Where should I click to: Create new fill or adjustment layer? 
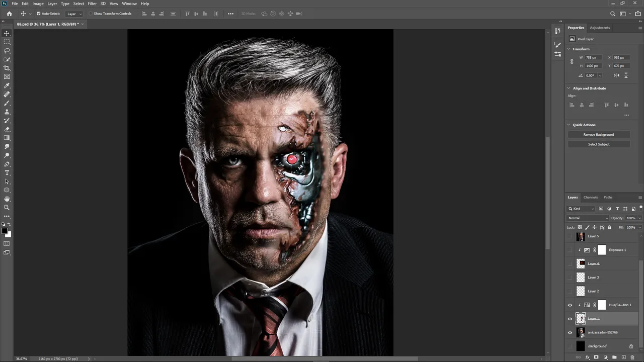[605, 357]
